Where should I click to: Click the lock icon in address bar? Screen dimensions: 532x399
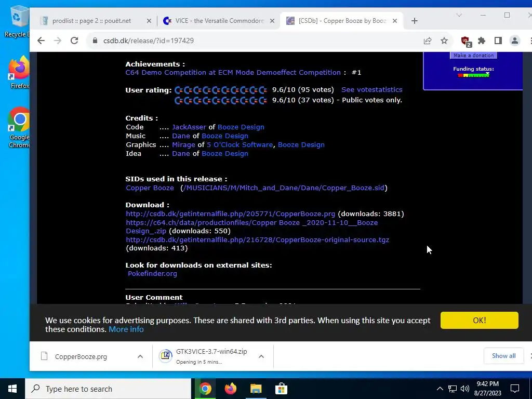click(x=95, y=41)
